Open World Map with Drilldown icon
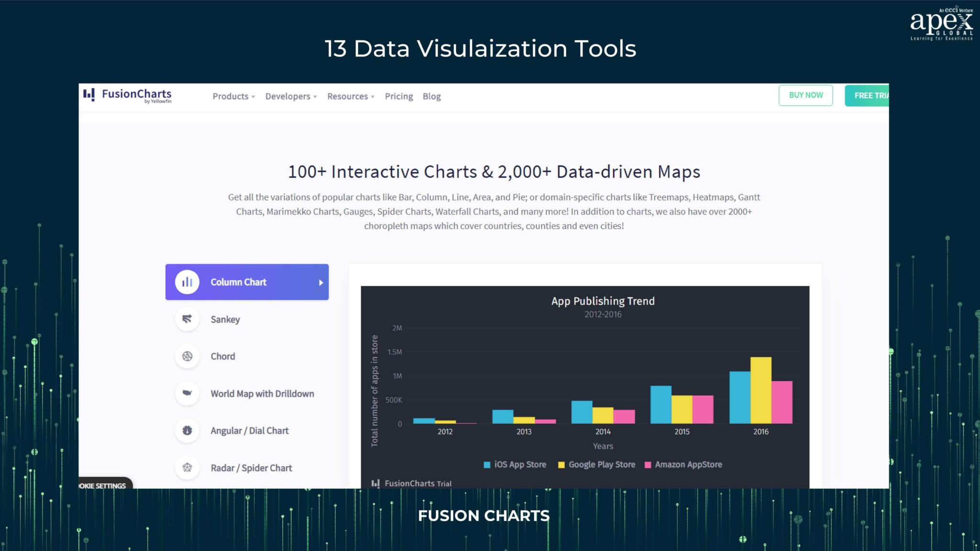Image resolution: width=980 pixels, height=551 pixels. [187, 393]
